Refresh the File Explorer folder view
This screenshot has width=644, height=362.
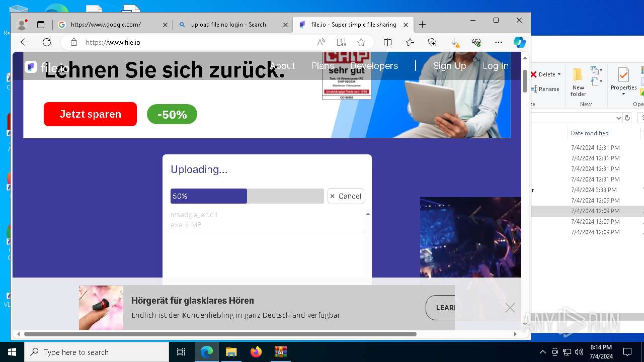[x=627, y=118]
